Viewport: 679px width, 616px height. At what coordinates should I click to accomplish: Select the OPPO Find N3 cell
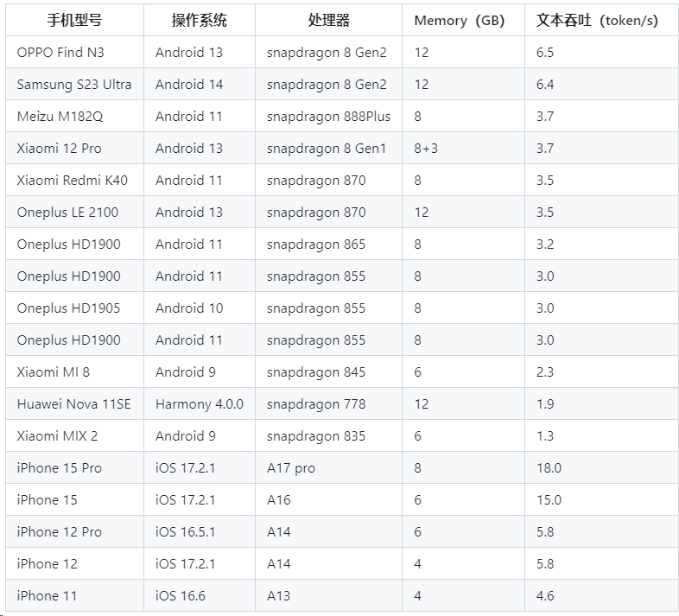[60, 53]
